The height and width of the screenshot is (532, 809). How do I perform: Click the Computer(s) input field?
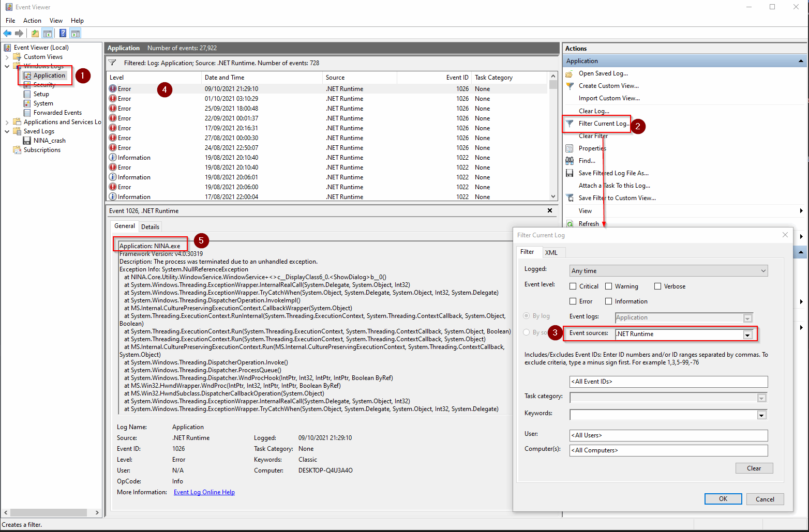[x=669, y=450]
